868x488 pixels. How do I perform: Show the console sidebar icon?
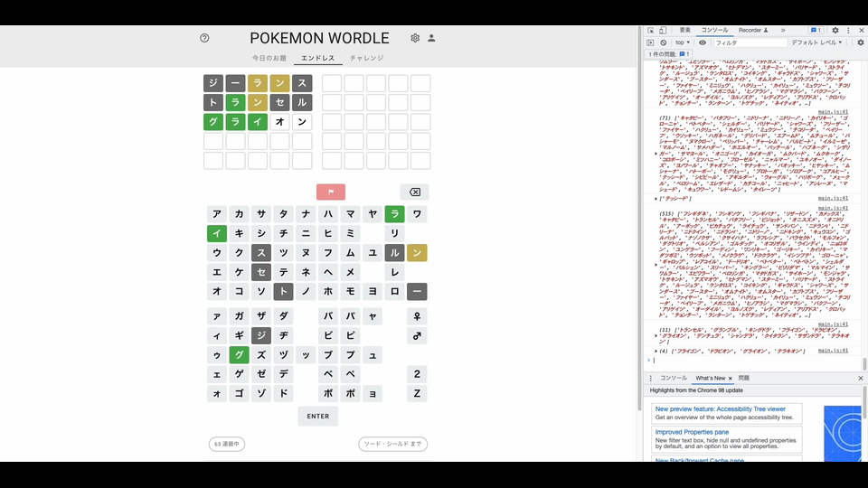click(x=650, y=42)
